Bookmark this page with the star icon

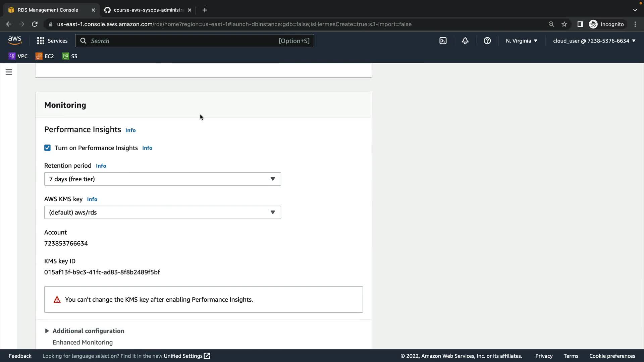tap(564, 24)
